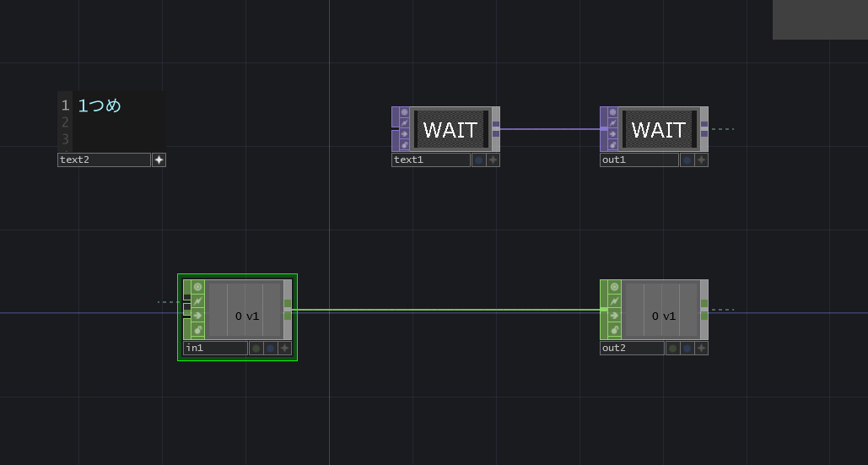Image resolution: width=868 pixels, height=465 pixels.
Task: Click the green wire between in1 and out2
Action: point(447,310)
